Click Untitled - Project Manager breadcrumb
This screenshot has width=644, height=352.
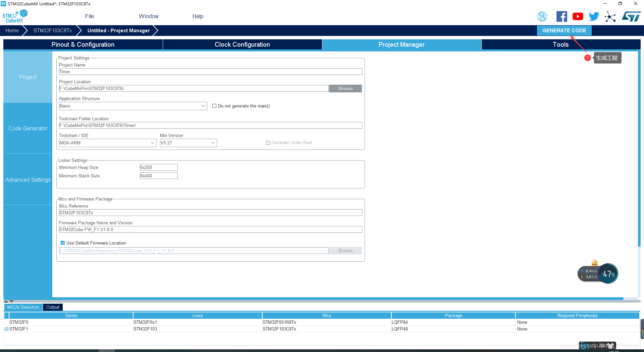(x=119, y=30)
